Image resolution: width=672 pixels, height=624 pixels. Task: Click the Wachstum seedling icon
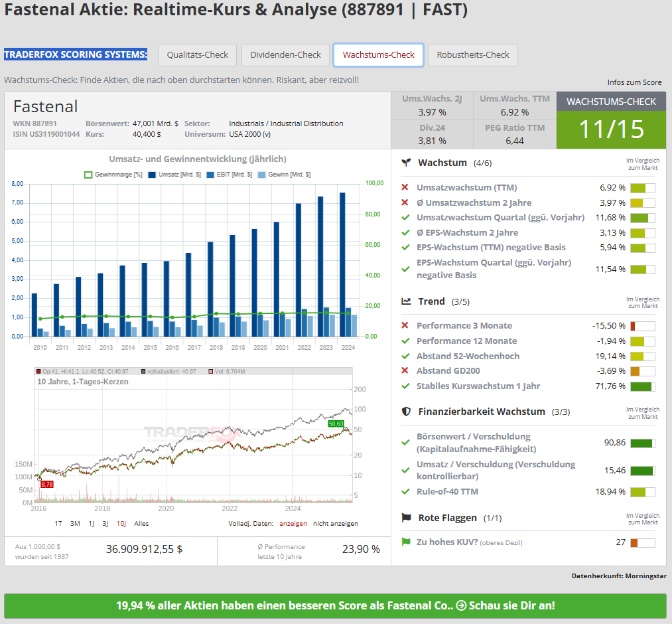(x=406, y=163)
